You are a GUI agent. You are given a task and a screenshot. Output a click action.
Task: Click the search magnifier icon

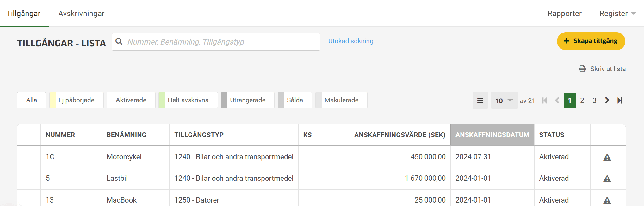(119, 41)
